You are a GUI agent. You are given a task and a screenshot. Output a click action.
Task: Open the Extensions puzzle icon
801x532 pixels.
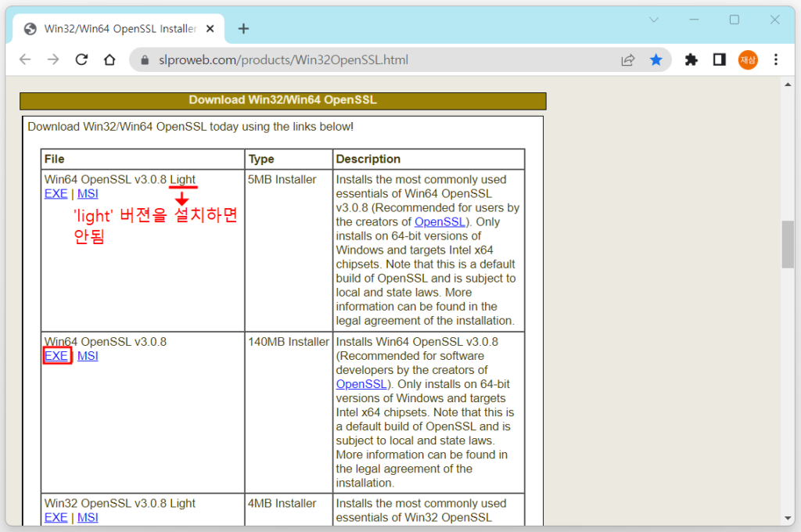[x=691, y=60]
